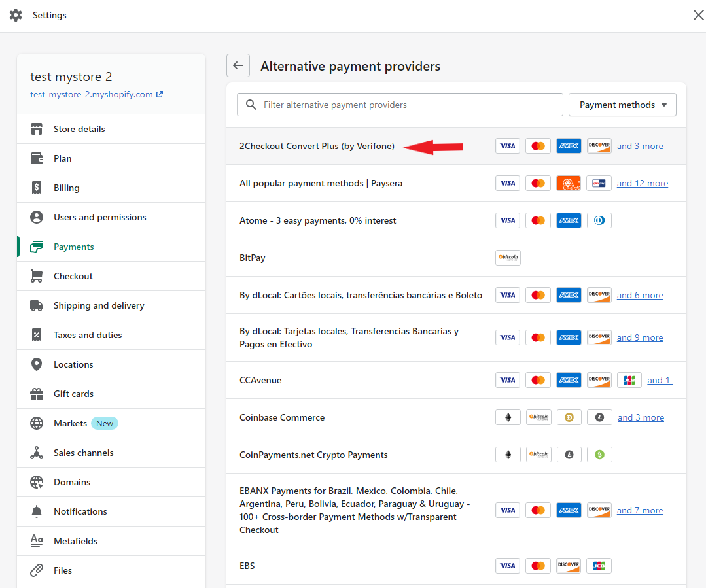Select the Metafields icon in sidebar

(x=37, y=541)
